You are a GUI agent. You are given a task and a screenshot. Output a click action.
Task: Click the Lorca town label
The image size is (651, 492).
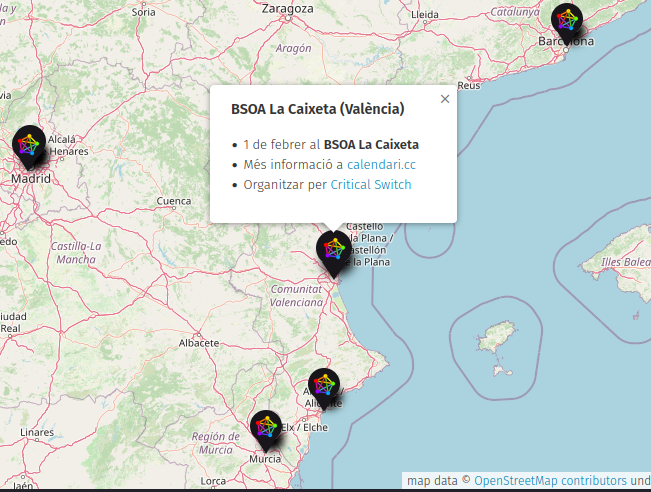click(213, 481)
